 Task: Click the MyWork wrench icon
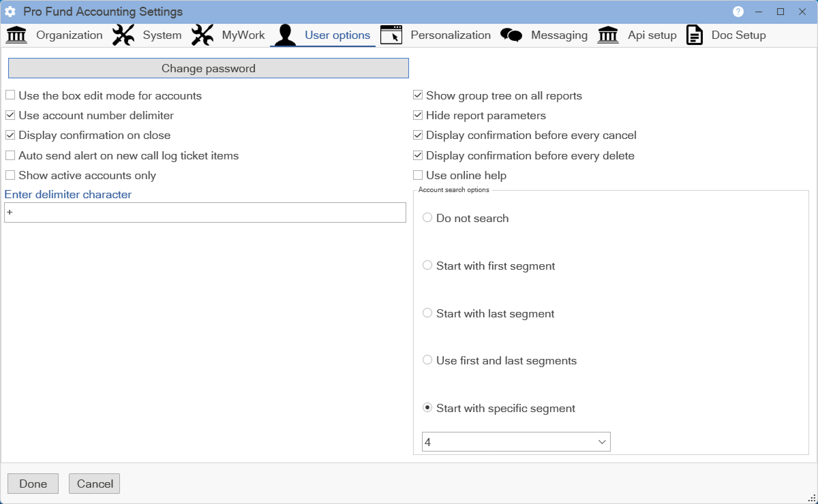pos(202,35)
